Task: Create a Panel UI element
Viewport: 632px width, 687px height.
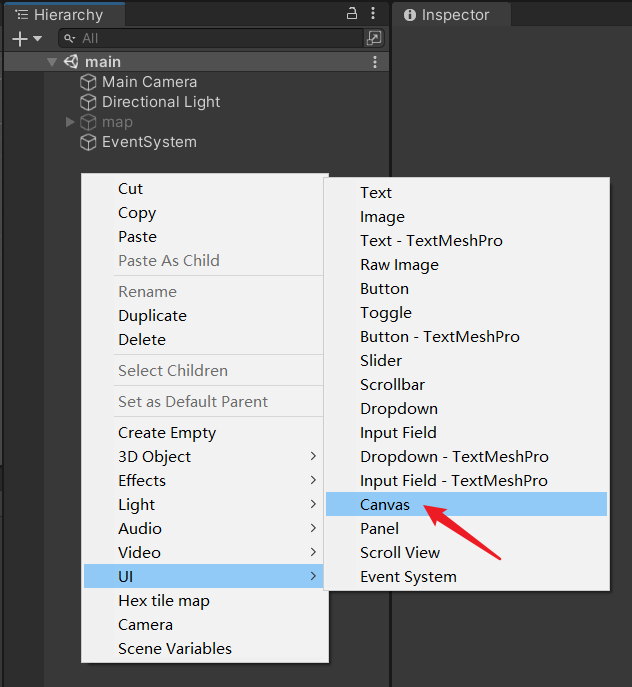Action: (x=466, y=528)
